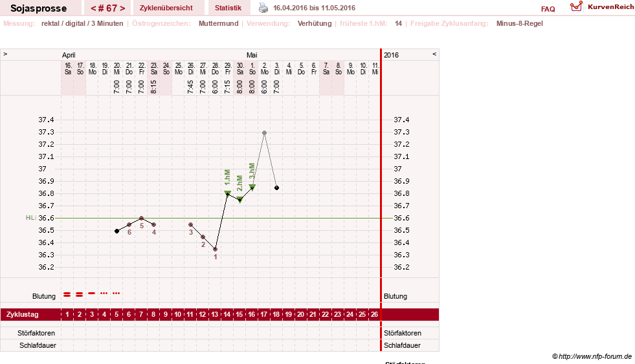Screen dimensions: 635x364
Task: Click the 8:15 measurement time
Action: [x=154, y=87]
